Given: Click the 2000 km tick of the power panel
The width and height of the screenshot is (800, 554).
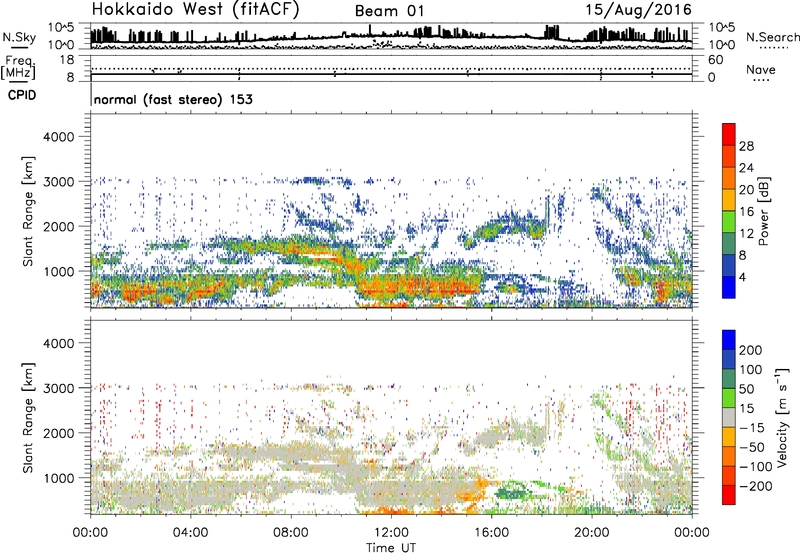Looking at the screenshot, I should point(58,226).
